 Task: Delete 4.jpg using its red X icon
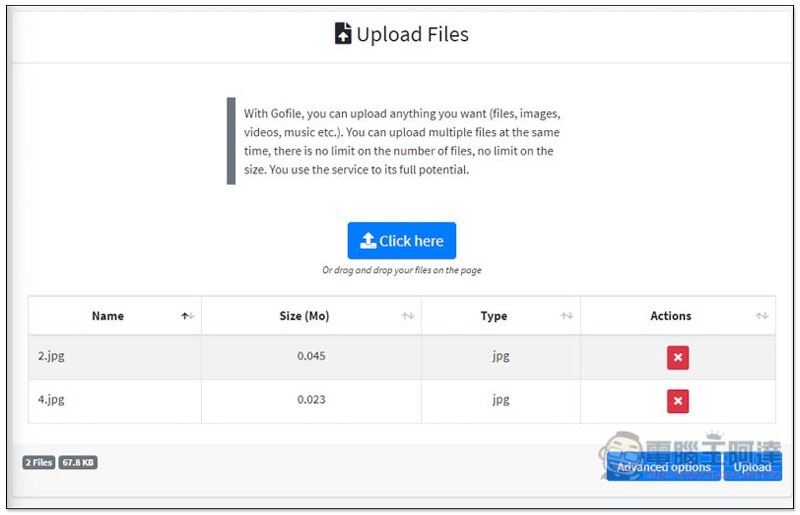pyautogui.click(x=678, y=401)
